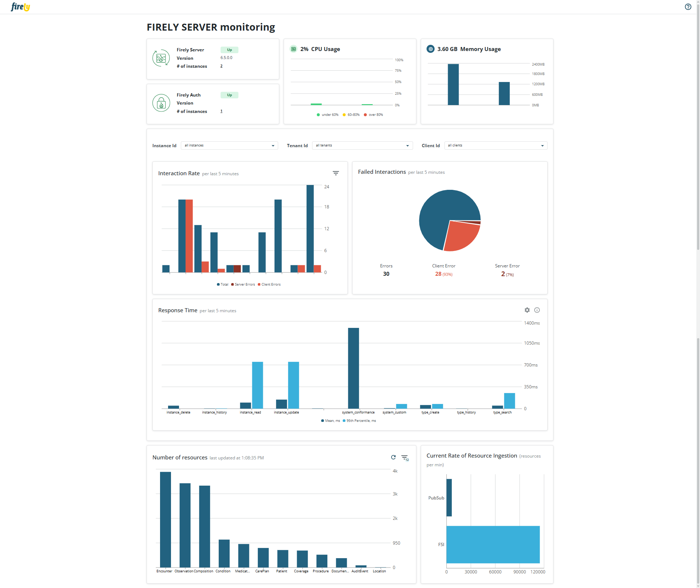Click the version number 6.5.0.0
This screenshot has width=700, height=588.
(x=226, y=58)
